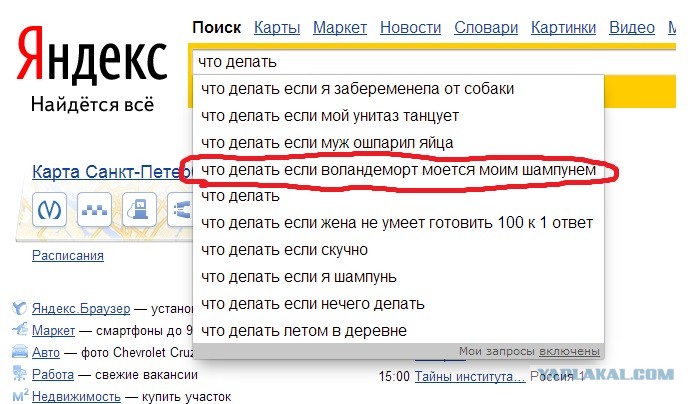
Task: Open the Словари tab
Action: pyautogui.click(x=486, y=27)
